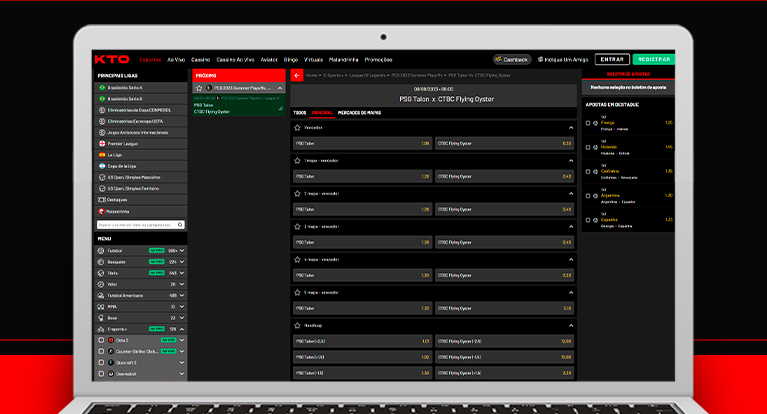Collapse the 1 mapa - vencedor section
The width and height of the screenshot is (767, 414).
[571, 161]
